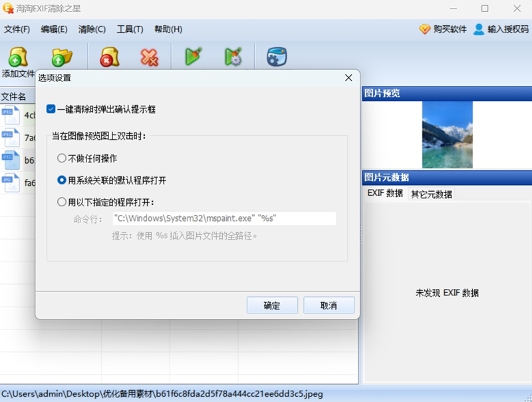The height and width of the screenshot is (402, 532).
Task: Click the status bar file path text
Action: click(x=162, y=394)
